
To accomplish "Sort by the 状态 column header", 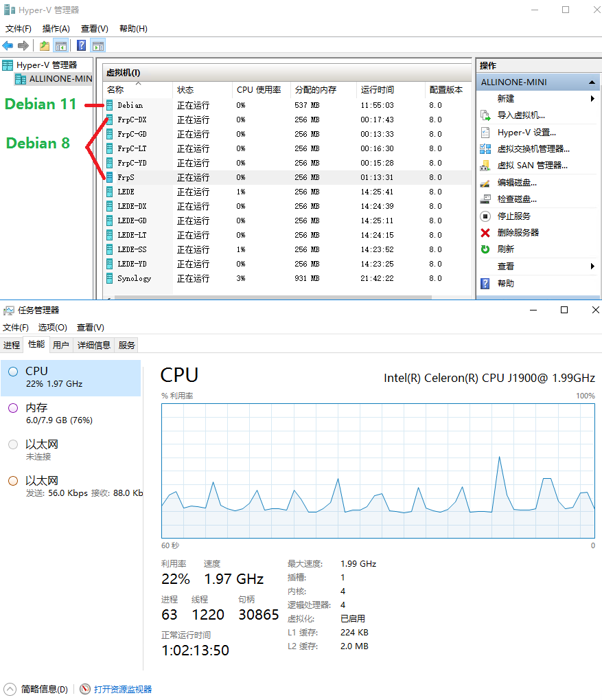I will (202, 90).
